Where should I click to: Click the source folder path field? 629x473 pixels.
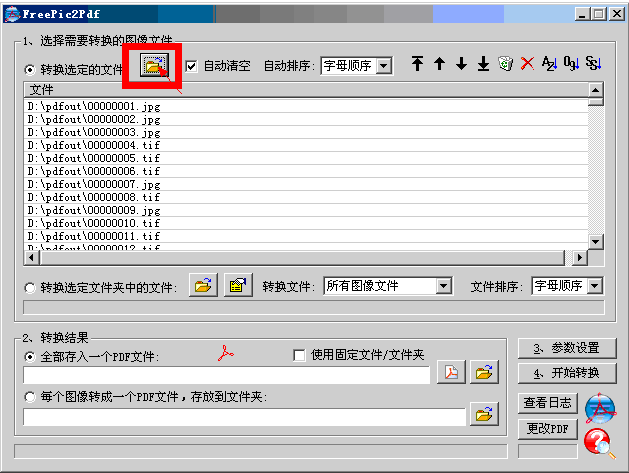tap(314, 307)
